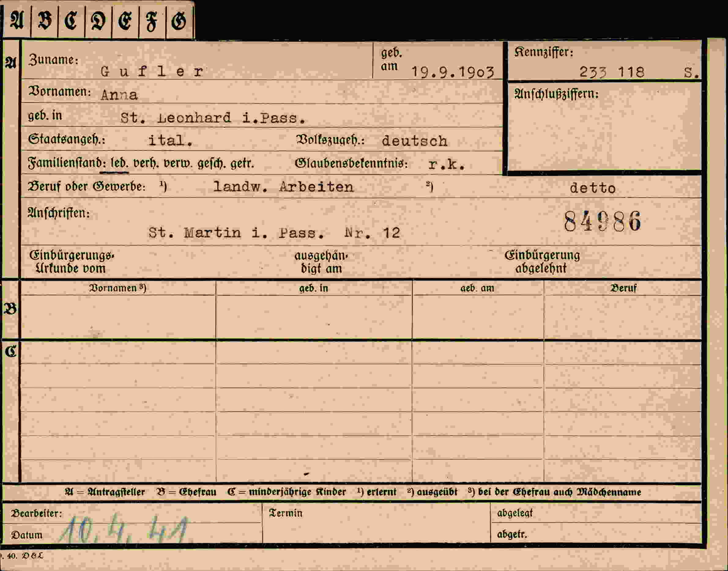Click nationality value 'ital.'
The image size is (728, 571).
point(171,140)
